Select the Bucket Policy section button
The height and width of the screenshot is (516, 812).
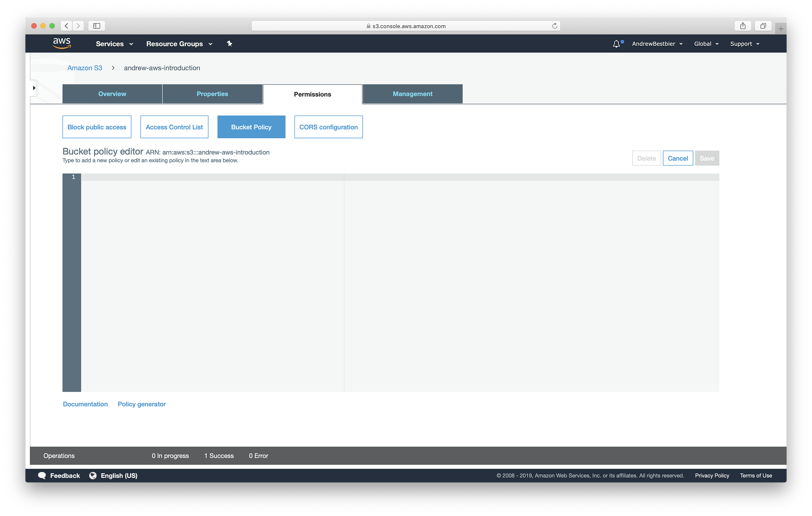(251, 127)
